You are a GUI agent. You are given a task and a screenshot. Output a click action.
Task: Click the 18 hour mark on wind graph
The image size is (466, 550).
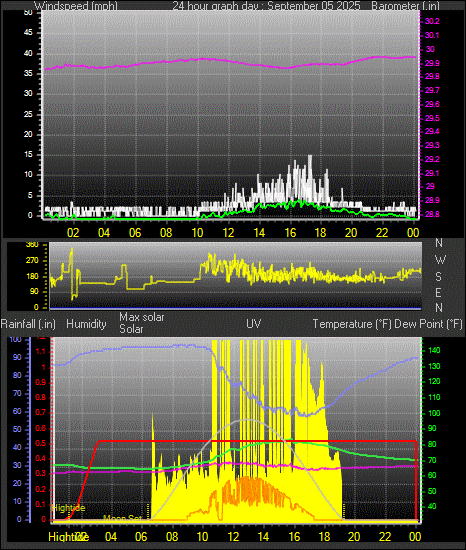pos(320,233)
